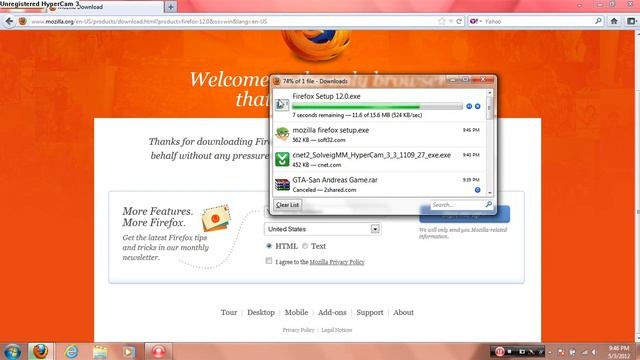This screenshot has width=640, height=360.
Task: Open a new tab with plus button
Action: coord(171,7)
